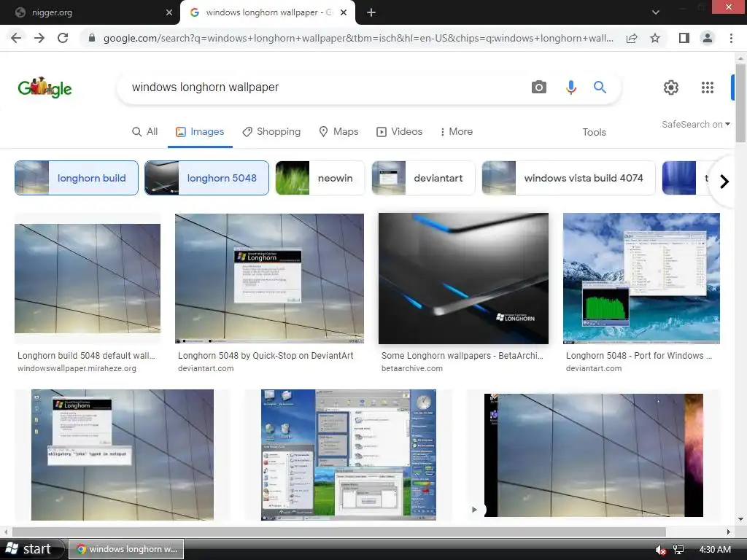
Task: Click the address bar URL
Action: pos(358,38)
